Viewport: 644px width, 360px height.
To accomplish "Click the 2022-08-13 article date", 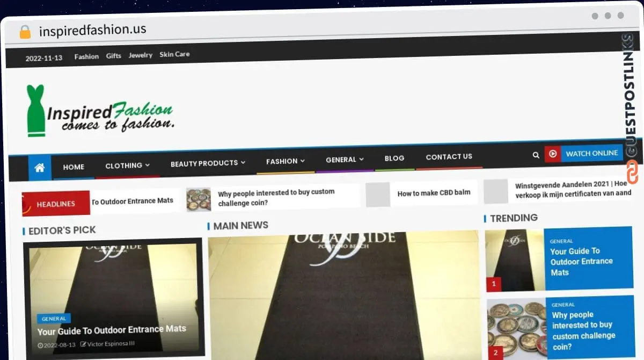I will 57,344.
